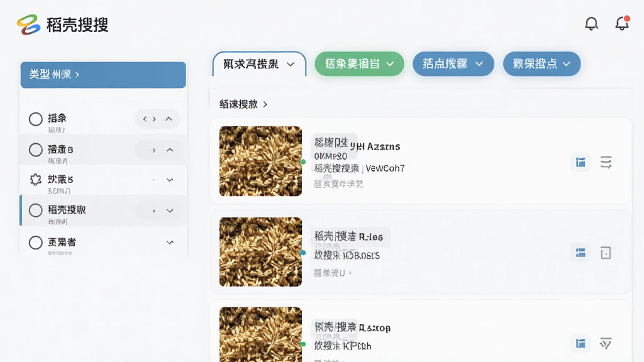Click the Azarns card rice husk thumbnail
The height and width of the screenshot is (362, 644).
click(260, 161)
